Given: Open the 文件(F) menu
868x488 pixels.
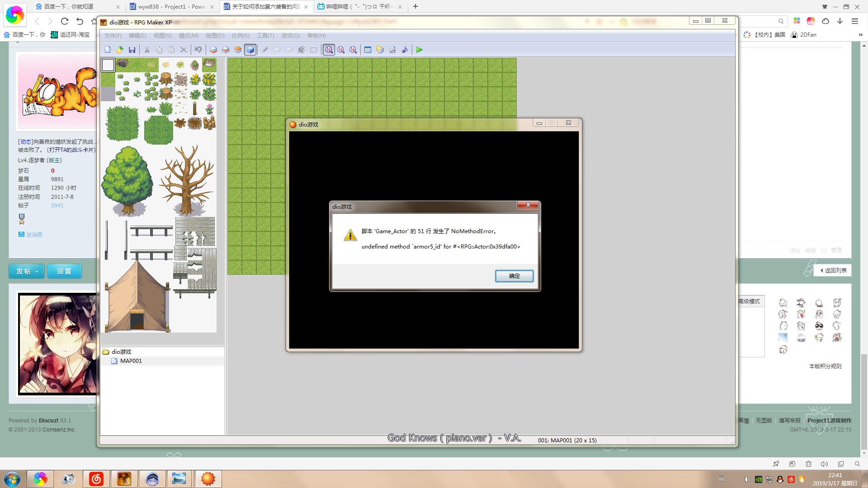Looking at the screenshot, I should (x=113, y=36).
